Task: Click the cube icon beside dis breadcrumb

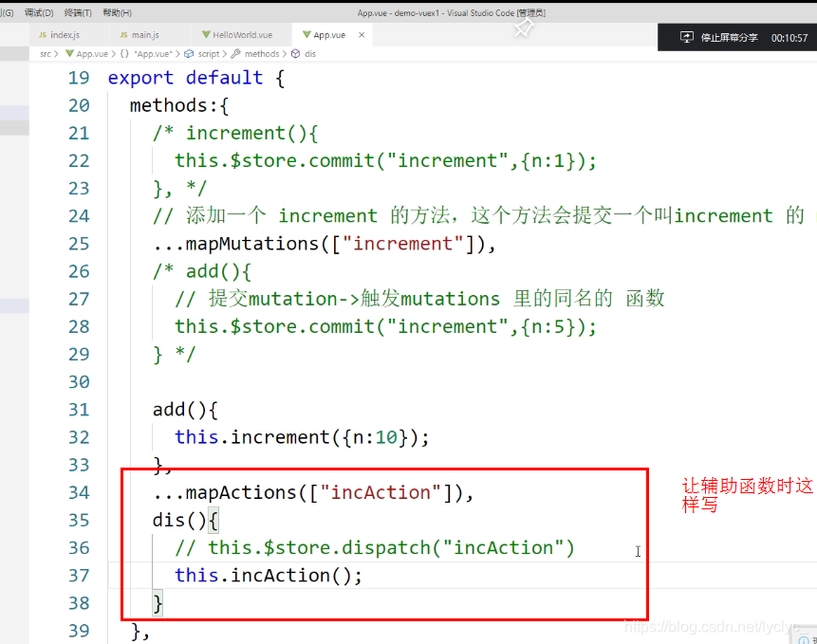Action: point(295,54)
